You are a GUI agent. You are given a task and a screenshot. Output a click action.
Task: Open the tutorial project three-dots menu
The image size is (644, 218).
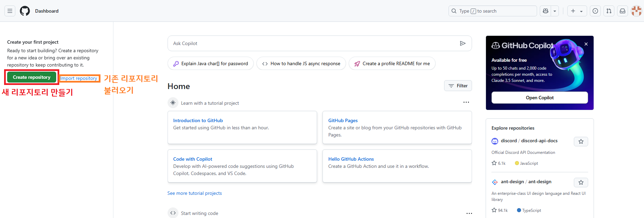coord(466,102)
